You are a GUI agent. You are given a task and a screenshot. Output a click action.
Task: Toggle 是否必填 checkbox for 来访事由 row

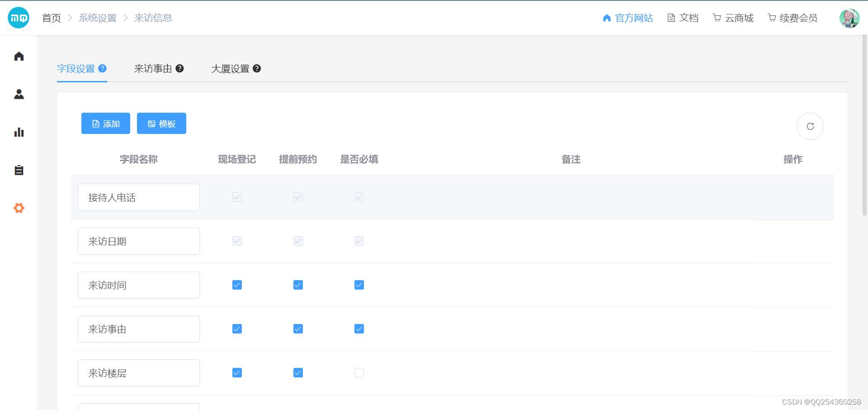click(359, 329)
